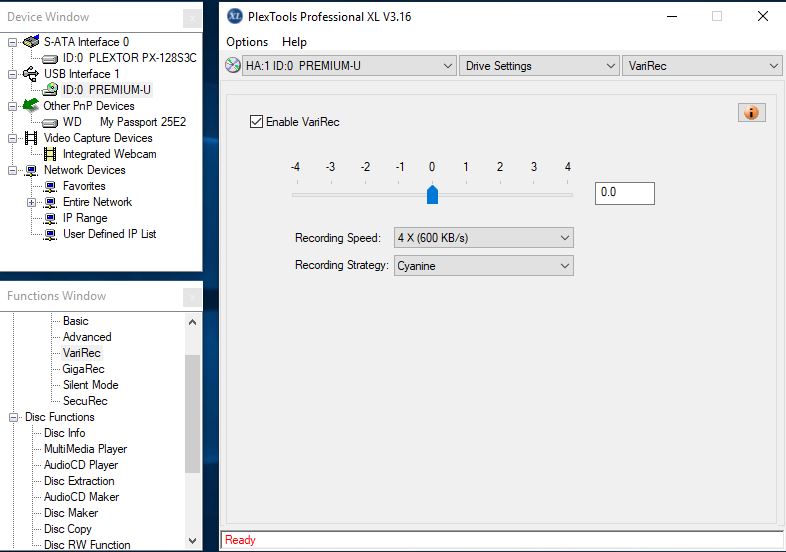Image resolution: width=786 pixels, height=552 pixels.
Task: Click the slider track under the 2 mark
Action: click(500, 195)
